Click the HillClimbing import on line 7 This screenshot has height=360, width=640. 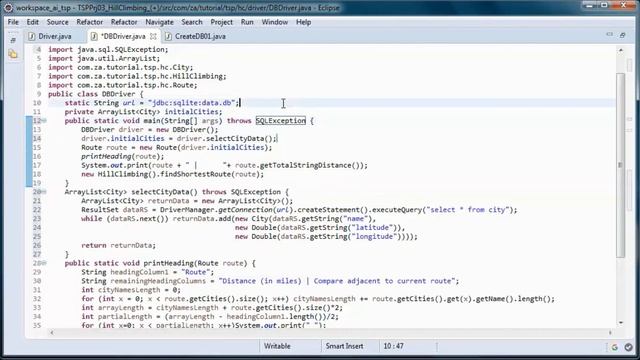coord(137,76)
